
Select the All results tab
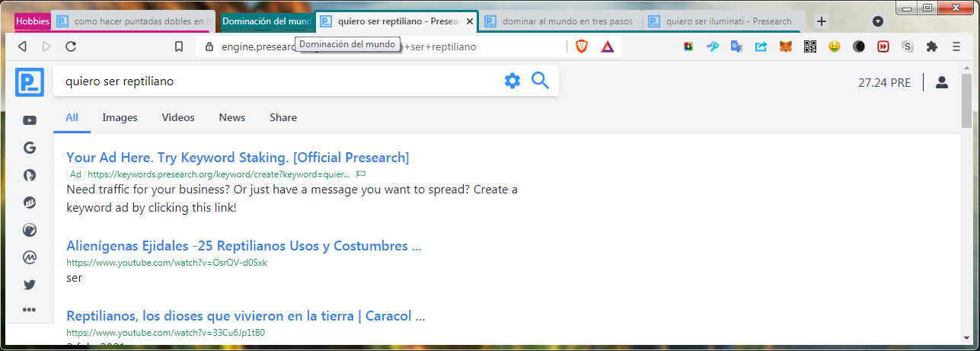coord(72,117)
